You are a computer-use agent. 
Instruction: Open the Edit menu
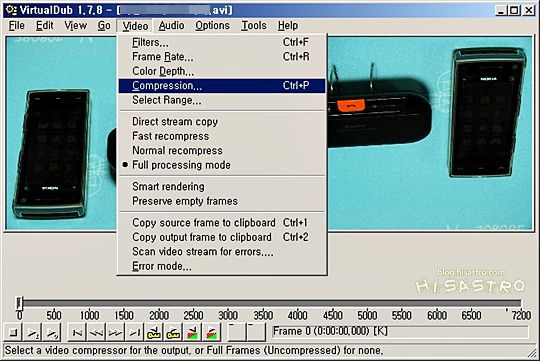tap(45, 26)
